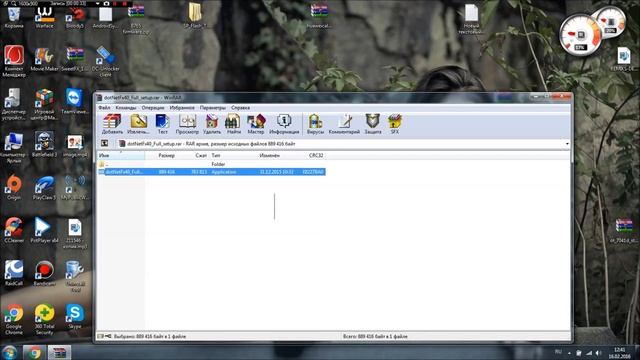Select the 360 Total Security desktop shortcut
The image size is (640, 360).
44,319
